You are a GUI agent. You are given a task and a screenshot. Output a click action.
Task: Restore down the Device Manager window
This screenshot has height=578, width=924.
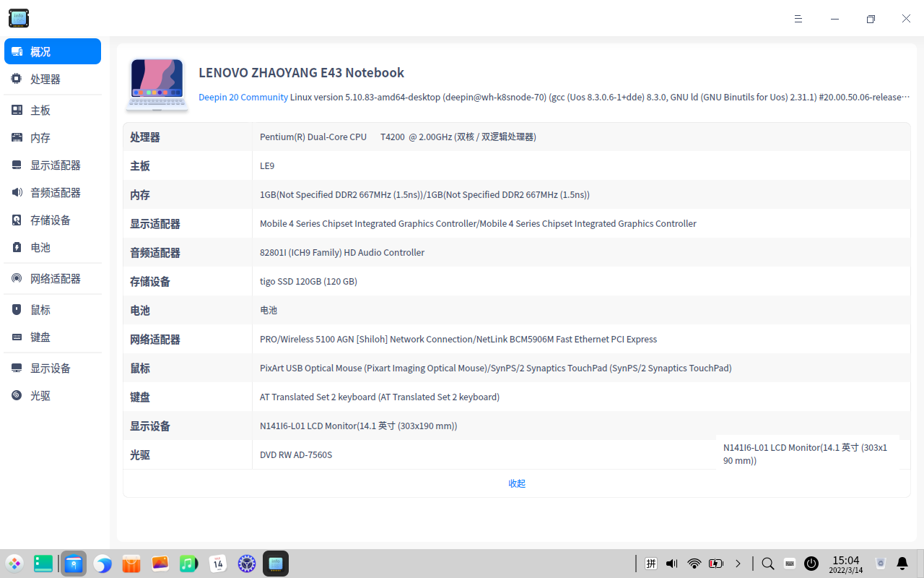[x=871, y=19]
